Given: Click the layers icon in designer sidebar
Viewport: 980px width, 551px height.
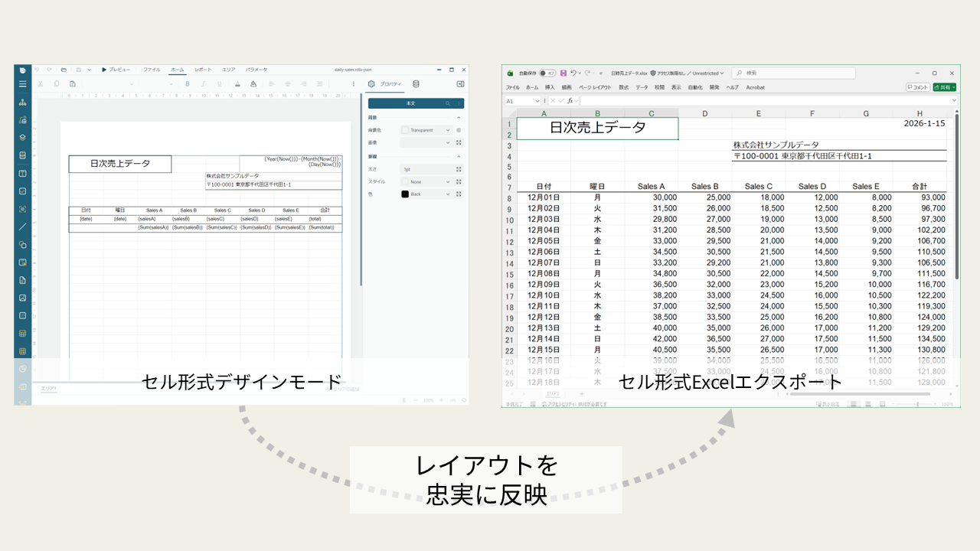Looking at the screenshot, I should click(x=22, y=138).
